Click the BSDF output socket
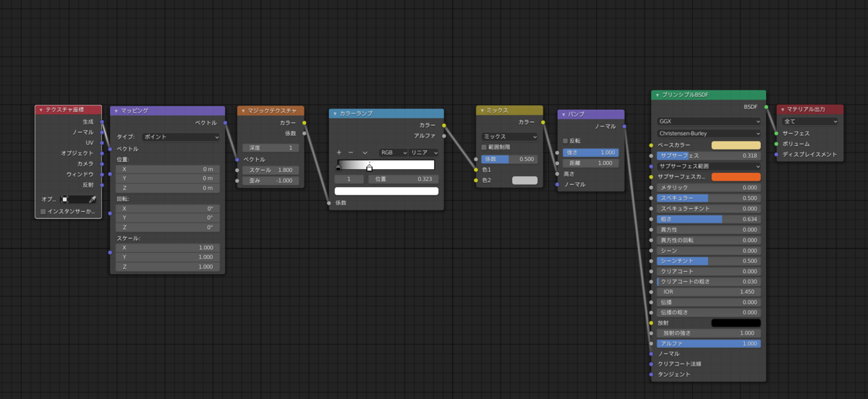Image resolution: width=868 pixels, height=399 pixels. click(x=766, y=107)
